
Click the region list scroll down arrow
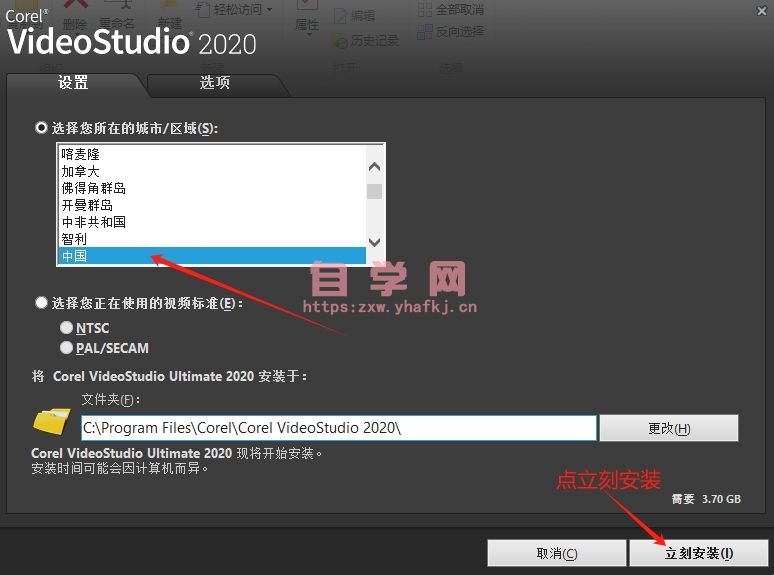[x=374, y=242]
